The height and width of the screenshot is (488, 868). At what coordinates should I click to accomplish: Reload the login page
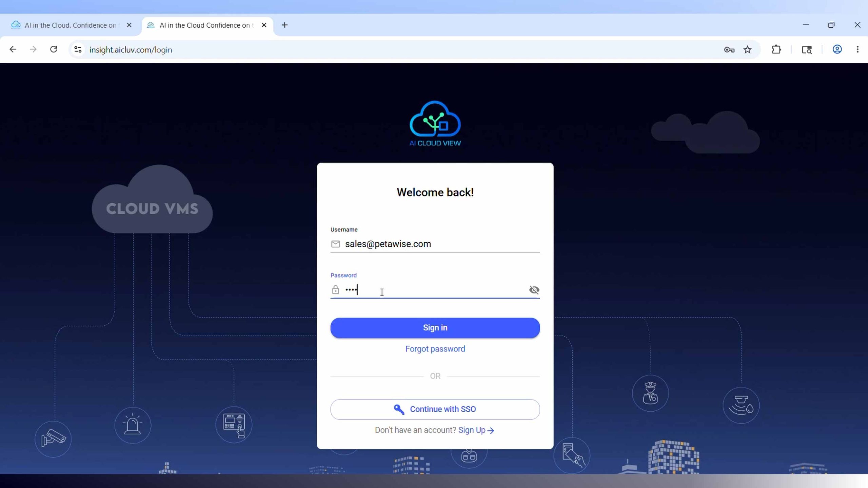[x=54, y=49]
